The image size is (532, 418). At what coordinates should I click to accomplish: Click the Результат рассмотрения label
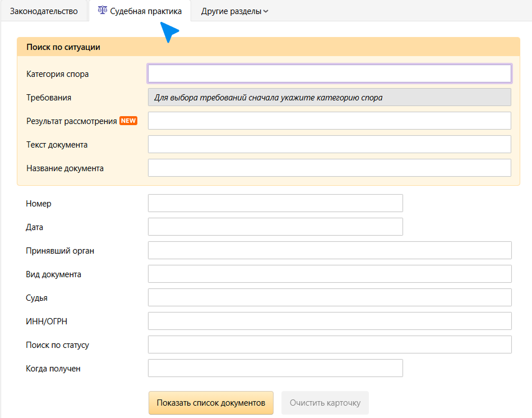point(72,121)
